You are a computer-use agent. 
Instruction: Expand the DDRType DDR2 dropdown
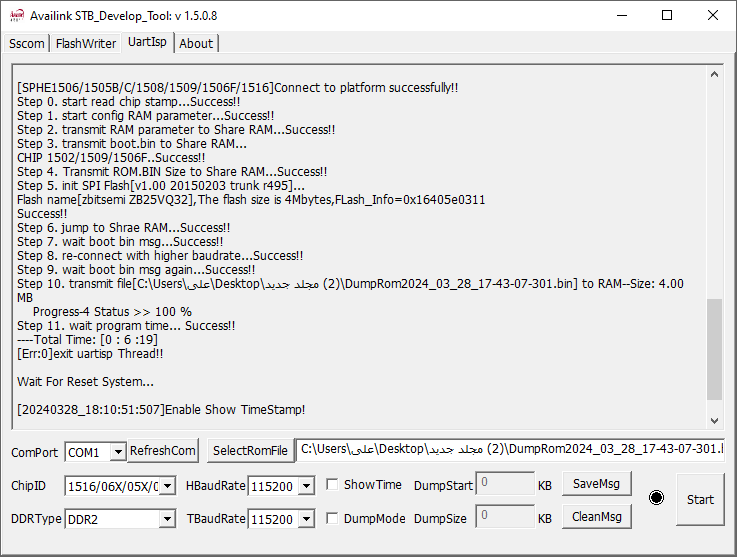click(x=167, y=519)
